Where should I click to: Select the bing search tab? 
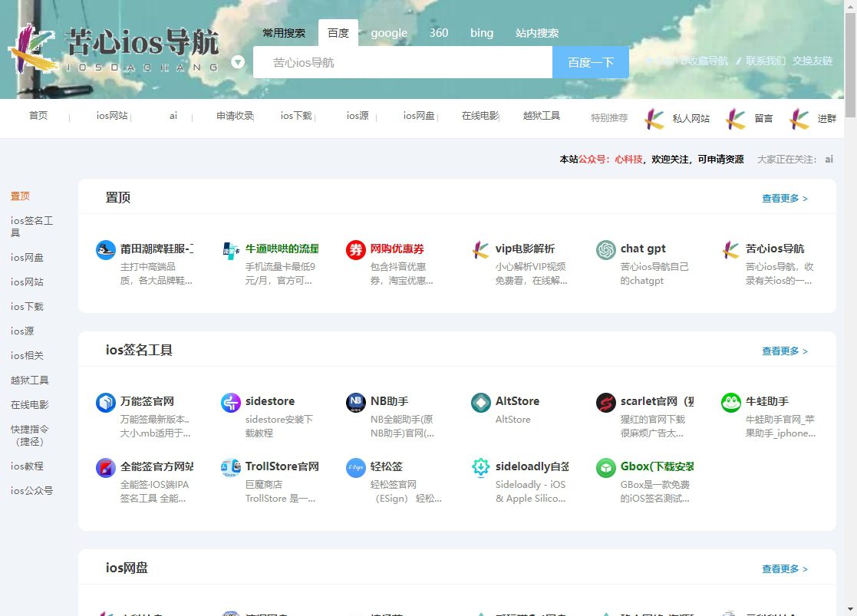click(482, 33)
